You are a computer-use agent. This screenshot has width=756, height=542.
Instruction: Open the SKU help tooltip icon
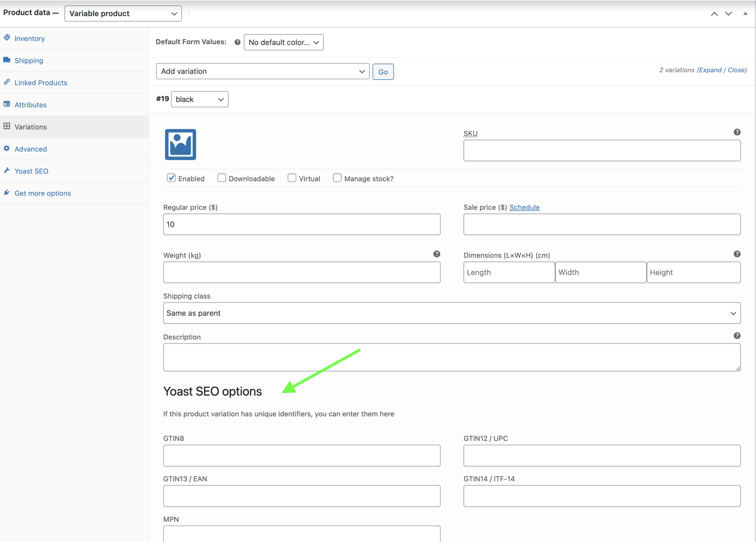pos(737,132)
